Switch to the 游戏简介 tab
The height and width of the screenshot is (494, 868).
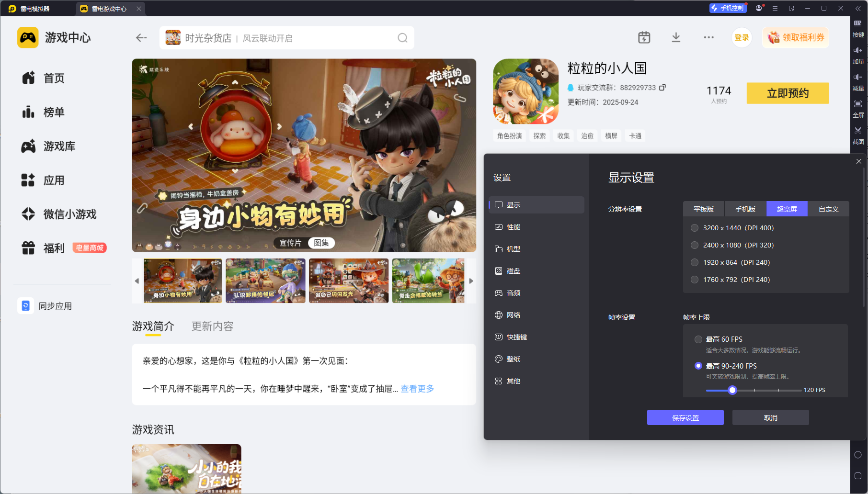[153, 326]
